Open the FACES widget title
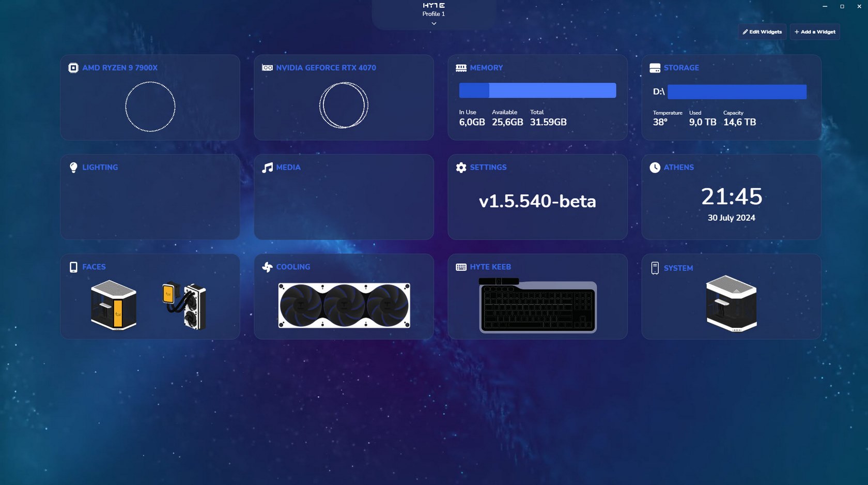Image resolution: width=868 pixels, height=485 pixels. [x=94, y=267]
